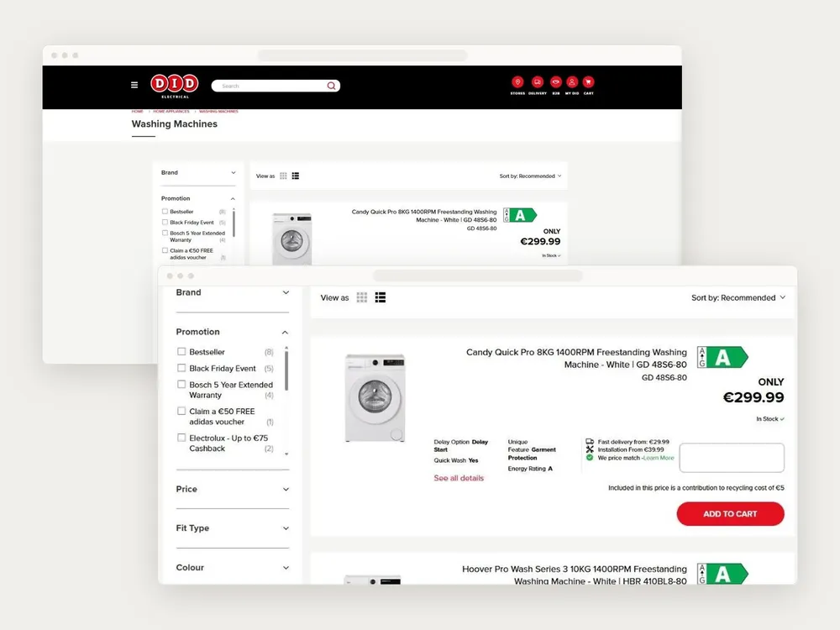Screen dimensions: 840x630
Task: Tick Black Friday Event checkbox in front window
Action: pyautogui.click(x=181, y=368)
